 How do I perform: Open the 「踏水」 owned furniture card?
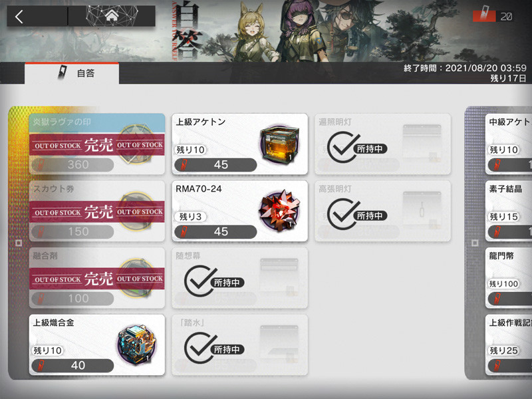240,344
